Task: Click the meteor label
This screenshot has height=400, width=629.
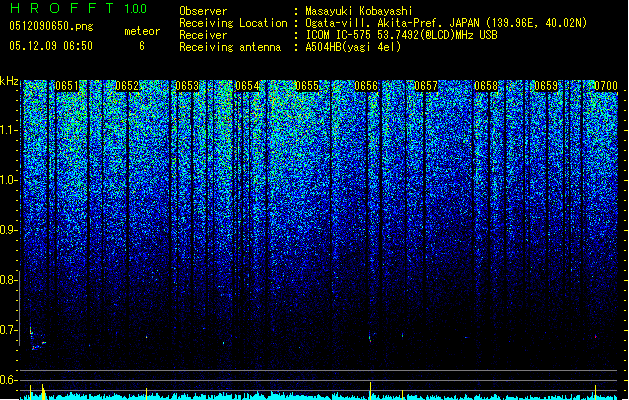Action: (x=142, y=31)
